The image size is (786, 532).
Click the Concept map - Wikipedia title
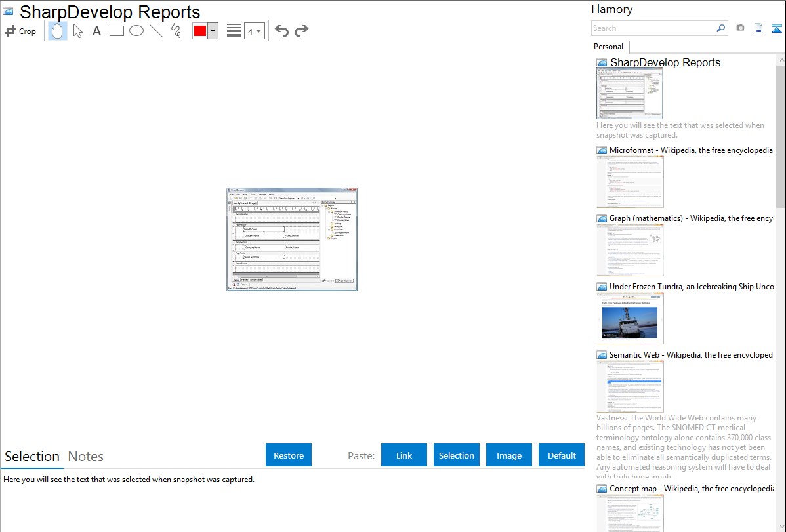(691, 488)
